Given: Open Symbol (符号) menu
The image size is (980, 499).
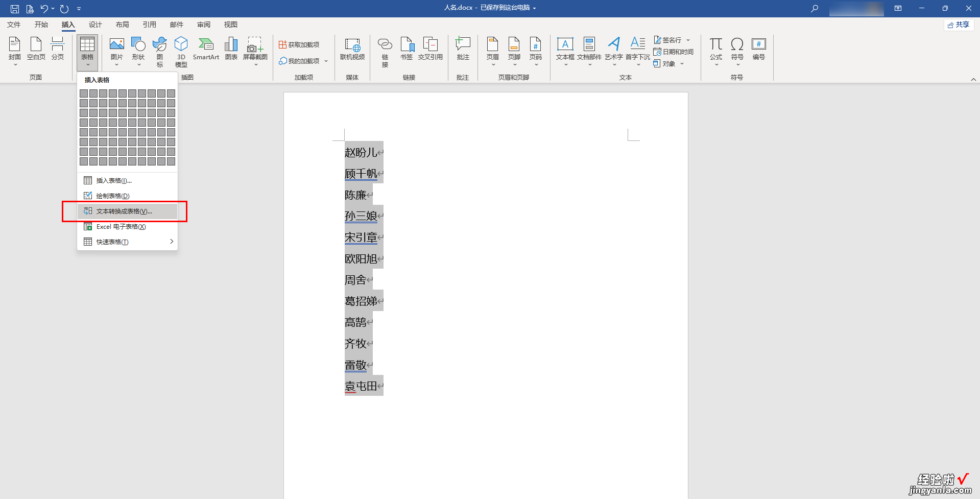Looking at the screenshot, I should coord(737,52).
